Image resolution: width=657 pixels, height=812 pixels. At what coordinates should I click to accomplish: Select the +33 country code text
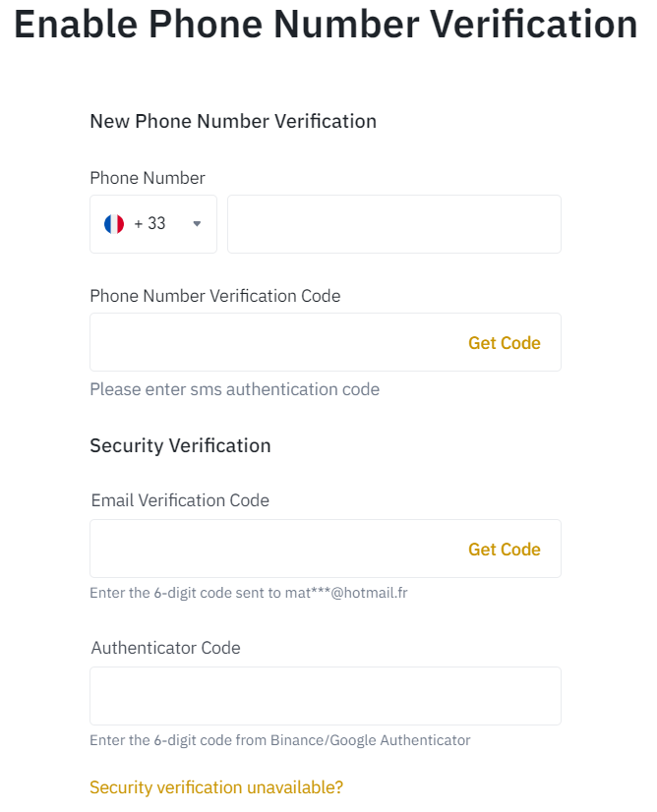149,224
